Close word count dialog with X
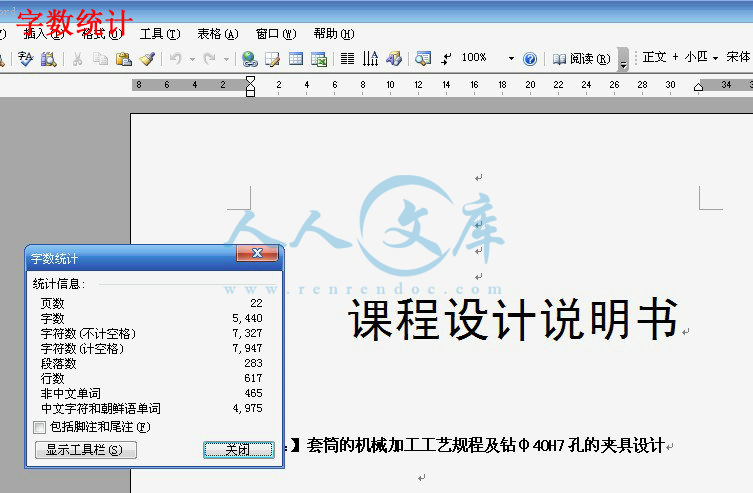The width and height of the screenshot is (753, 493). (x=257, y=253)
